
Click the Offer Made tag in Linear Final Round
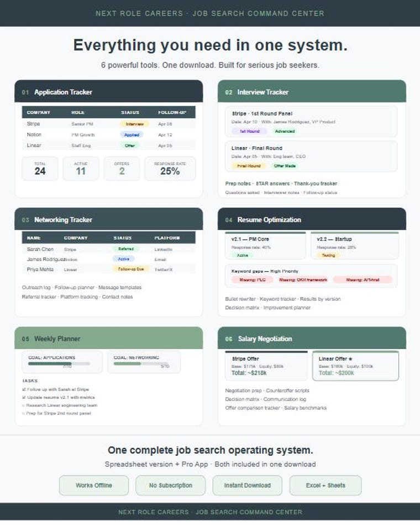pyautogui.click(x=285, y=166)
